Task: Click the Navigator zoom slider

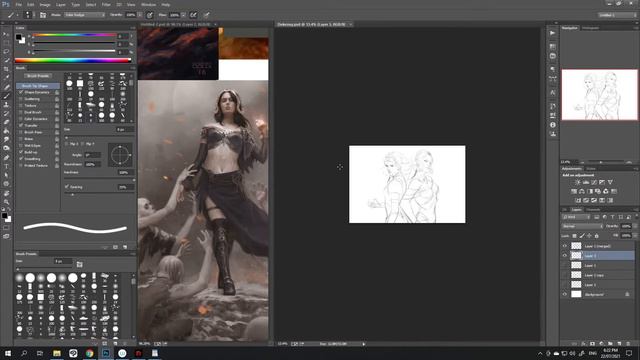Action: [600, 162]
